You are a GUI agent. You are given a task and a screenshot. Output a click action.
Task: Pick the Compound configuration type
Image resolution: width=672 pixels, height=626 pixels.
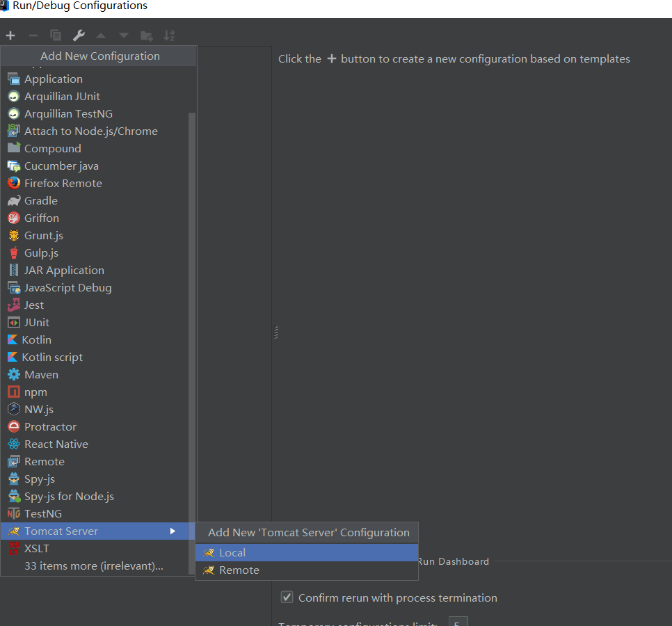pyautogui.click(x=95, y=148)
